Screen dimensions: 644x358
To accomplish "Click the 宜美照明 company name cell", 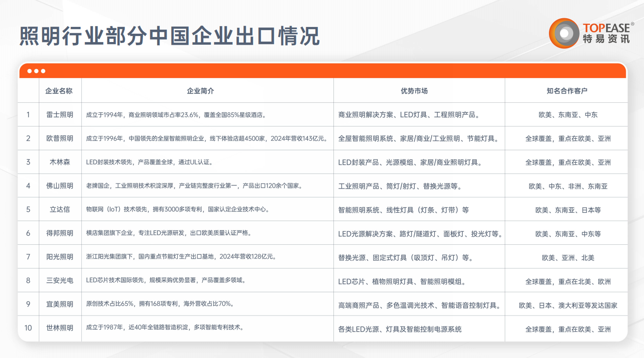I will coord(60,305).
